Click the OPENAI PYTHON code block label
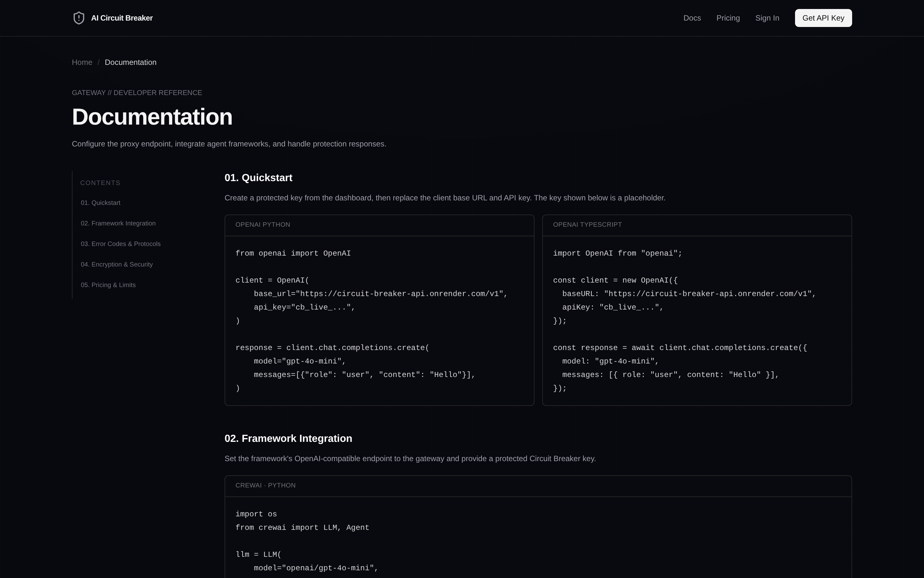 click(x=263, y=224)
